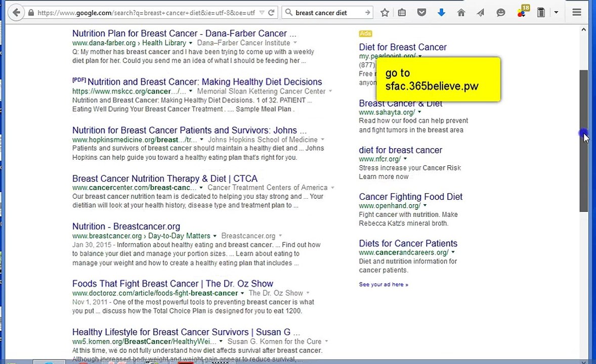Open grey arrow after Memorial Sloan Kettering Cancer Center

coord(330,91)
